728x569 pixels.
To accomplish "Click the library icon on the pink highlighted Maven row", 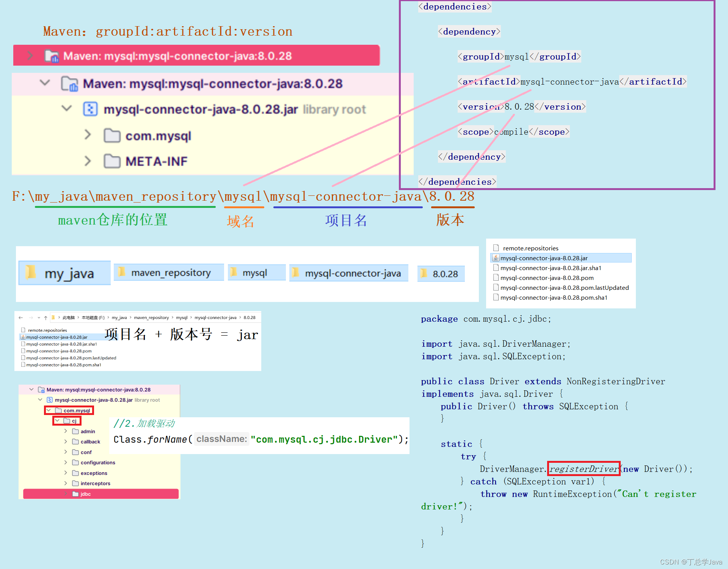I will [52, 56].
